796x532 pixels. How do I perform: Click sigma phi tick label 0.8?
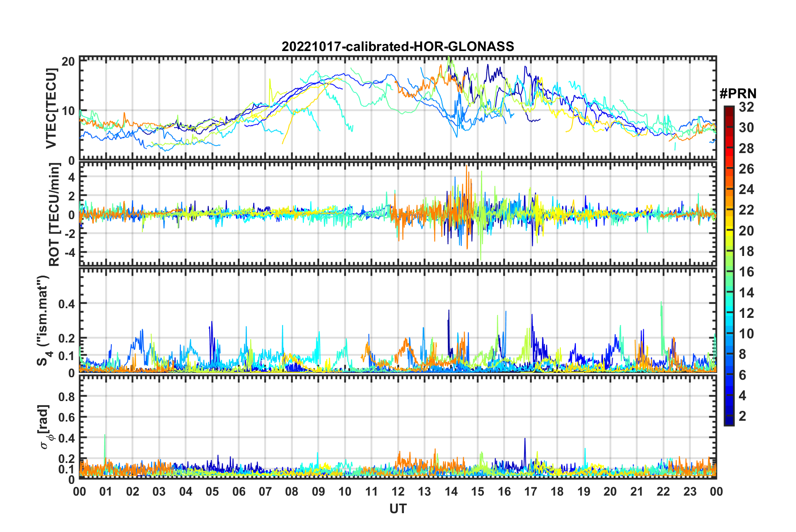pyautogui.click(x=67, y=396)
